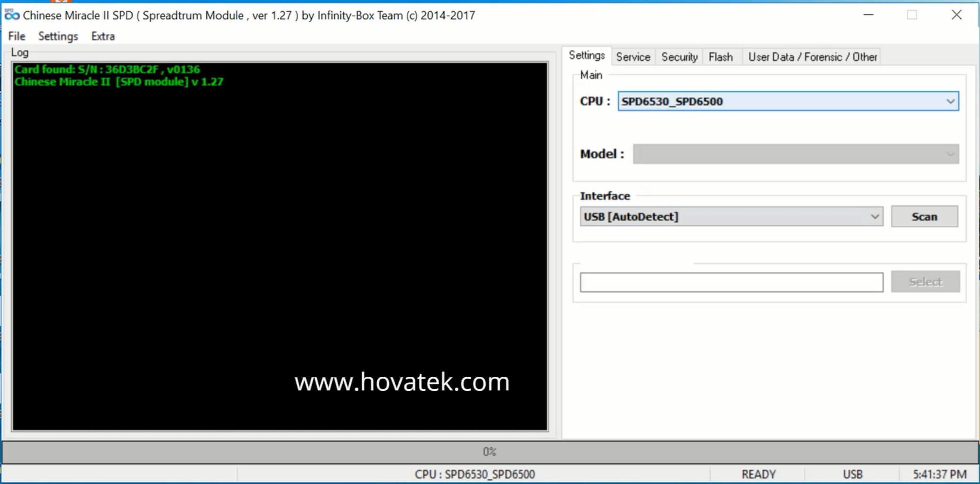Open the Extra menu
The width and height of the screenshot is (980, 484).
tap(103, 36)
